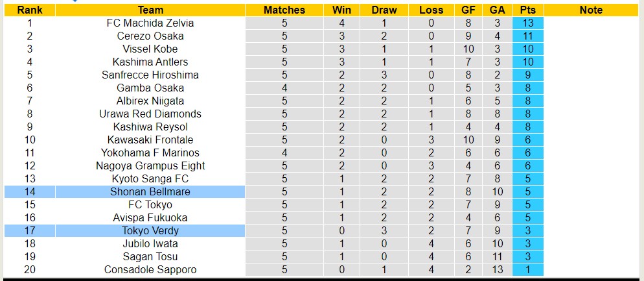The width and height of the screenshot is (644, 281).
Task: Click the Pts column header
Action: click(x=527, y=10)
